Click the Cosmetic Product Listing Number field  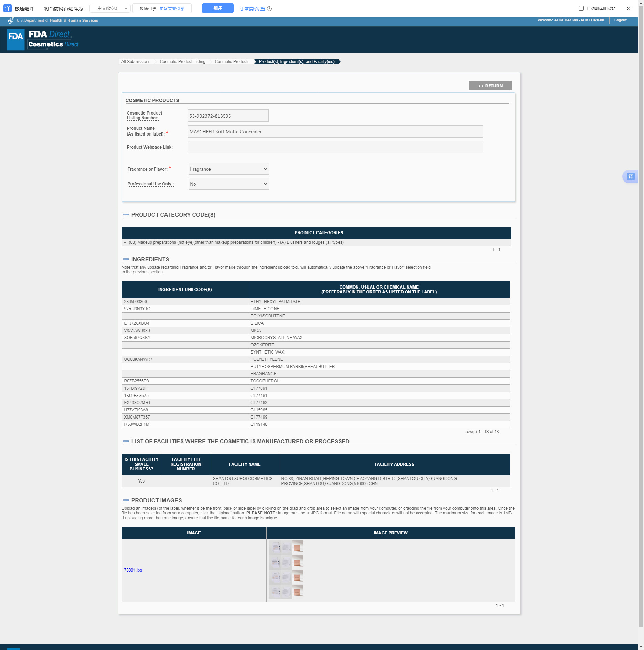click(x=228, y=116)
